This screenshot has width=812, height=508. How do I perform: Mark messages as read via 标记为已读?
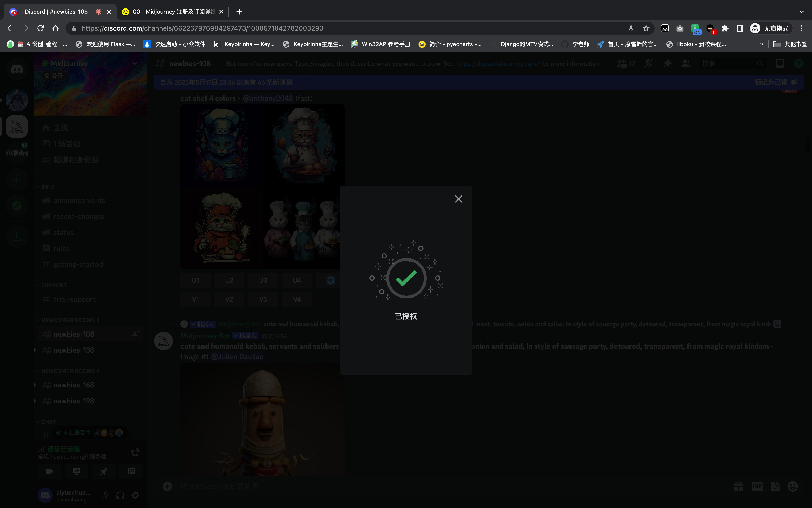(776, 82)
